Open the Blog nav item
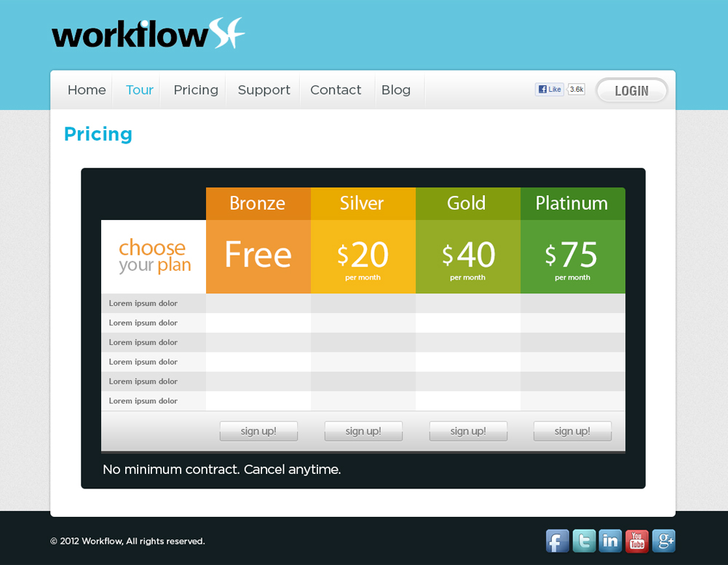The height and width of the screenshot is (565, 728). 396,90
